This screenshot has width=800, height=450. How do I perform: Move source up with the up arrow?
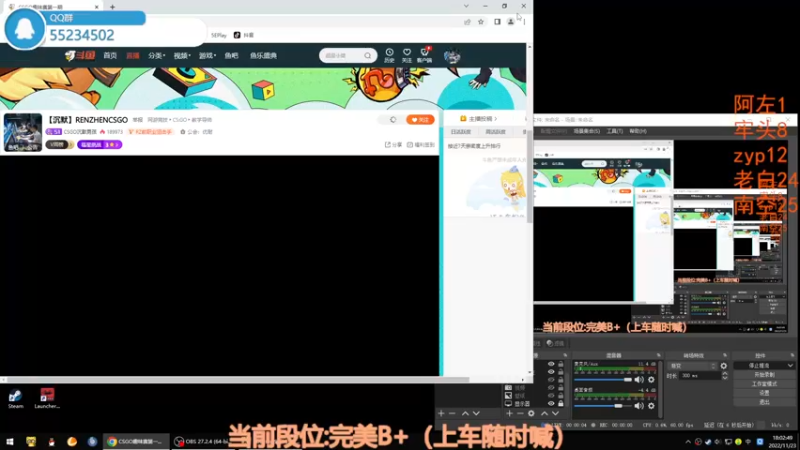[x=544, y=413]
